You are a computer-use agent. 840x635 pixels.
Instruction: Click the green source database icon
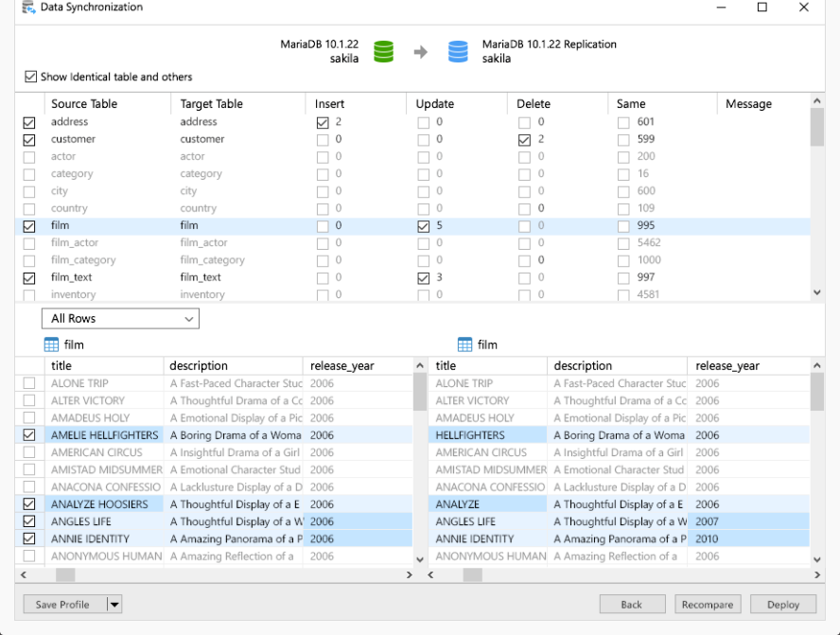[383, 51]
